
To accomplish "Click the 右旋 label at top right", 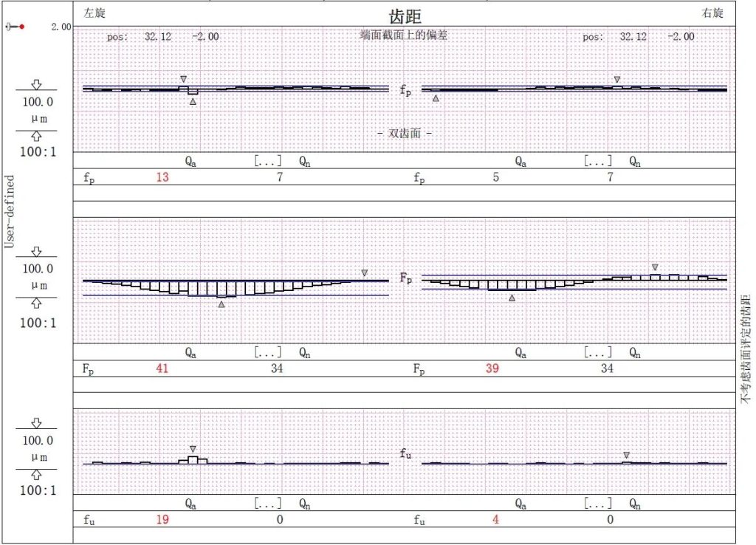I will tap(712, 13).
